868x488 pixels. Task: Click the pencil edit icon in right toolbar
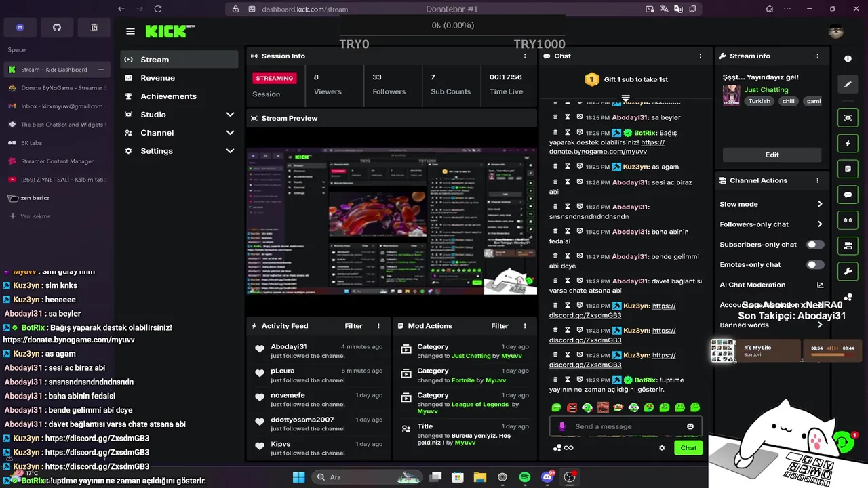tap(848, 85)
